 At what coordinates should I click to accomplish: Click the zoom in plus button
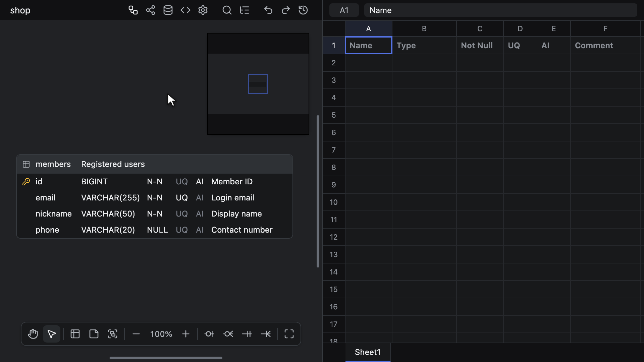pyautogui.click(x=186, y=334)
